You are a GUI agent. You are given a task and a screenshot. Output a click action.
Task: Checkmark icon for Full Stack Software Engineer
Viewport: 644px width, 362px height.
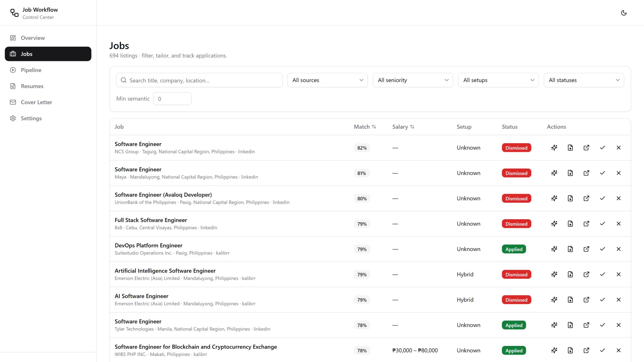pos(602,224)
